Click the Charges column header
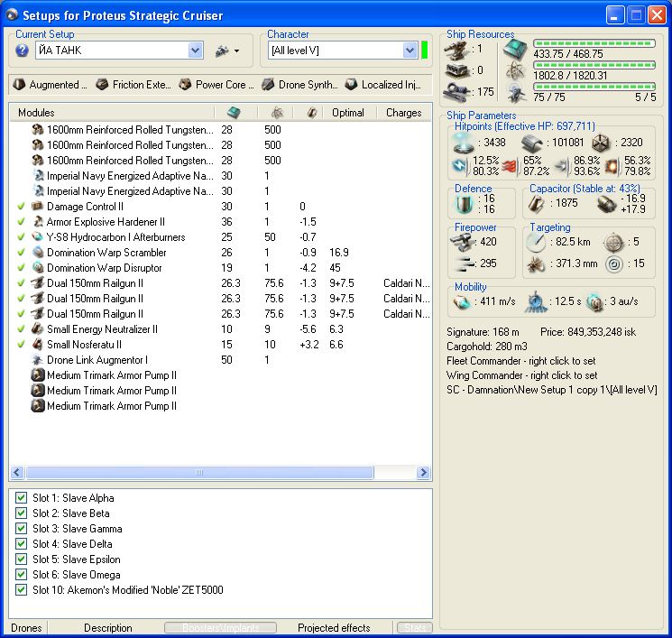 404,113
